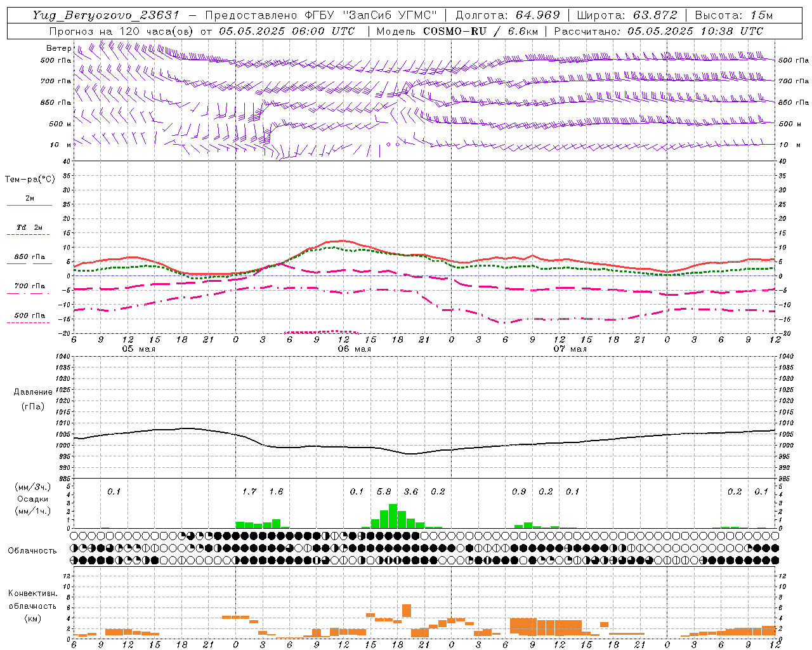Click the Конвективн. облачность panel label
The width and height of the screenshot is (812, 650).
(32, 600)
